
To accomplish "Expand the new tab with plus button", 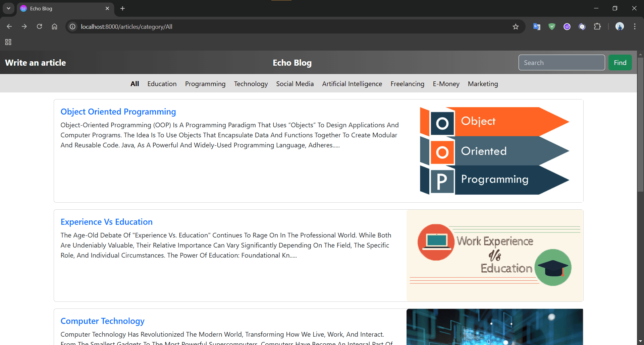I will [x=122, y=8].
